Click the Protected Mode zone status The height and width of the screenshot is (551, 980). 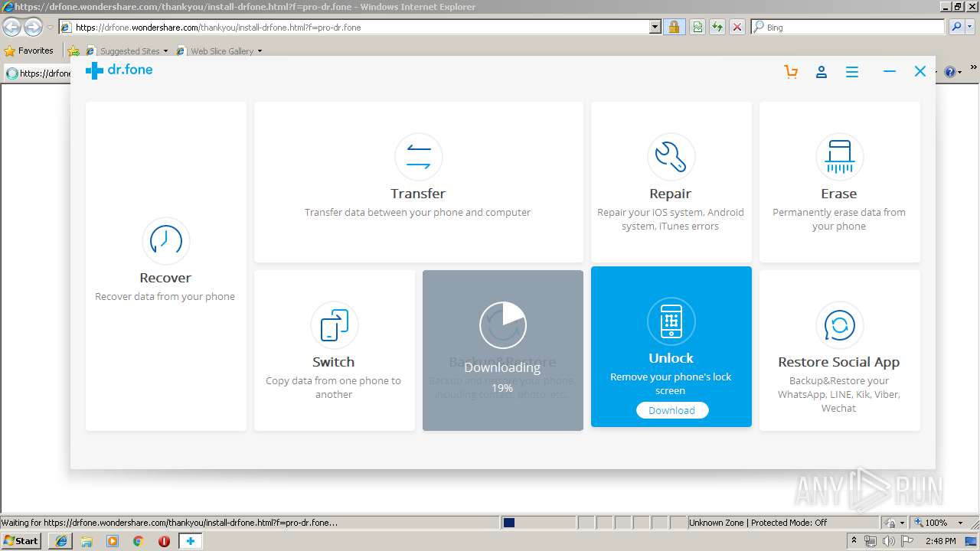pos(758,523)
